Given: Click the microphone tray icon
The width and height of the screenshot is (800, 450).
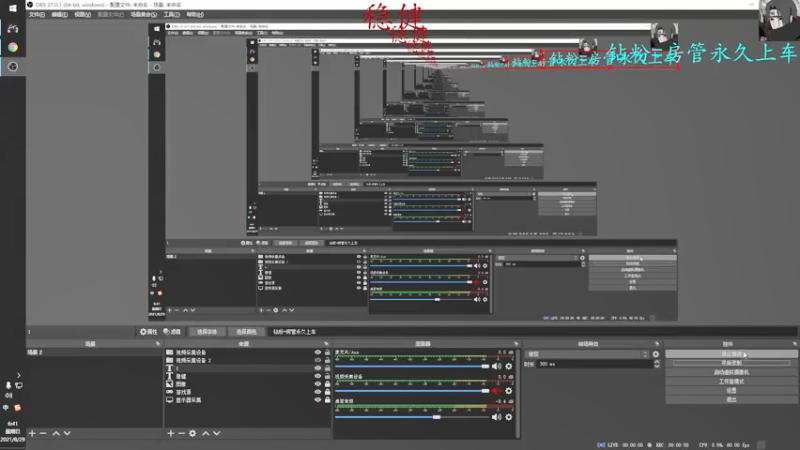Looking at the screenshot, I should [8, 386].
